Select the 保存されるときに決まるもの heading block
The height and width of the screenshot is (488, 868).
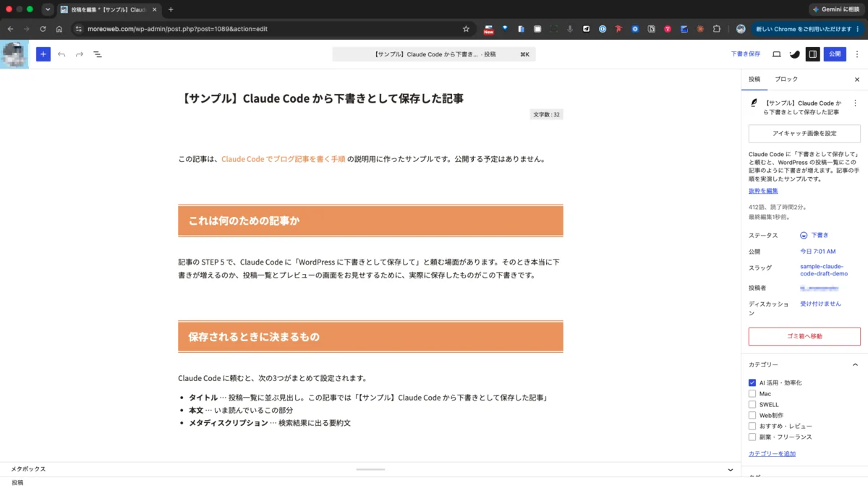tap(370, 336)
